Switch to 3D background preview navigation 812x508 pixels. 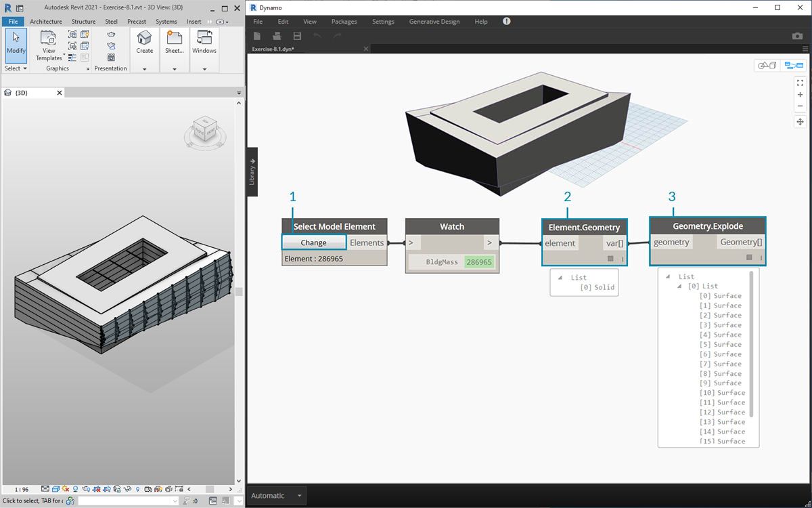pyautogui.click(x=767, y=66)
